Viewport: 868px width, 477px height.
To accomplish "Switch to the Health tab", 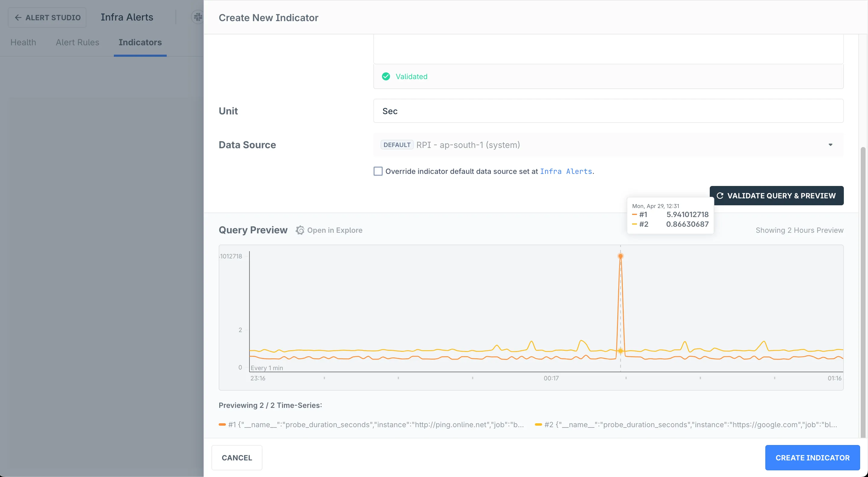I will click(23, 43).
